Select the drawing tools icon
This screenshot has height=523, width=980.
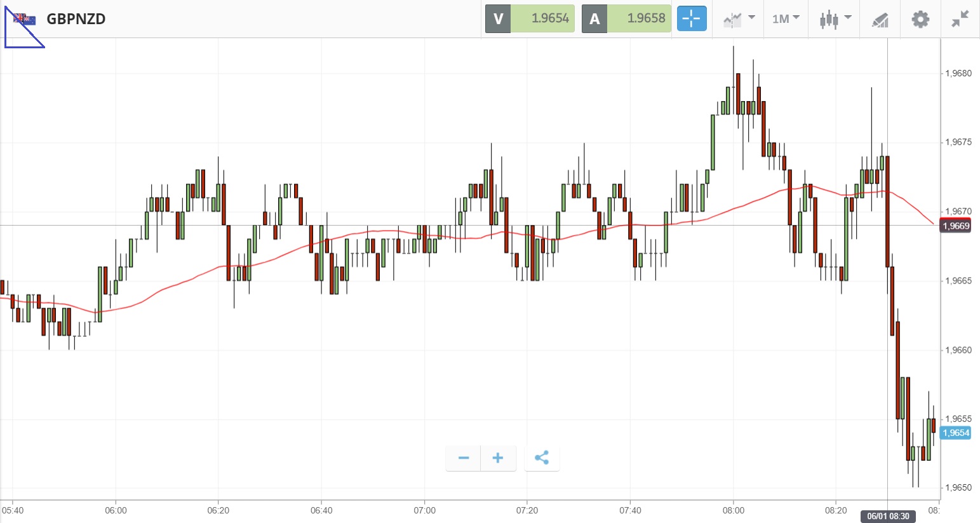[880, 20]
